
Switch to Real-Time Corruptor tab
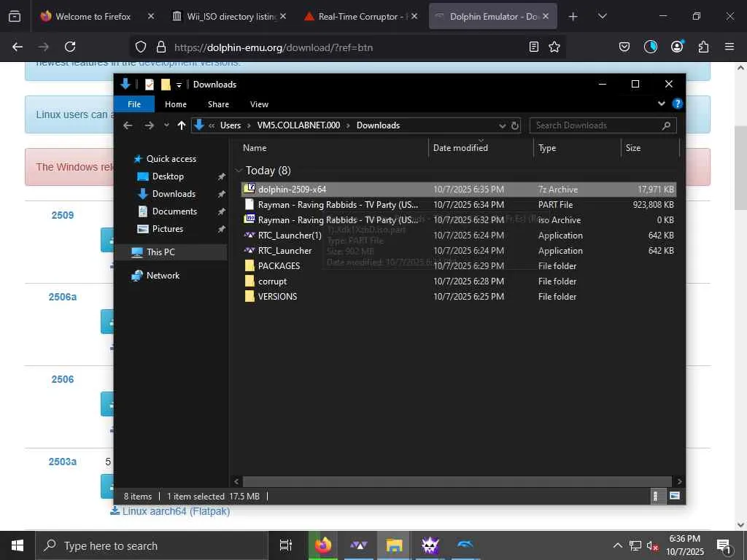pos(360,16)
